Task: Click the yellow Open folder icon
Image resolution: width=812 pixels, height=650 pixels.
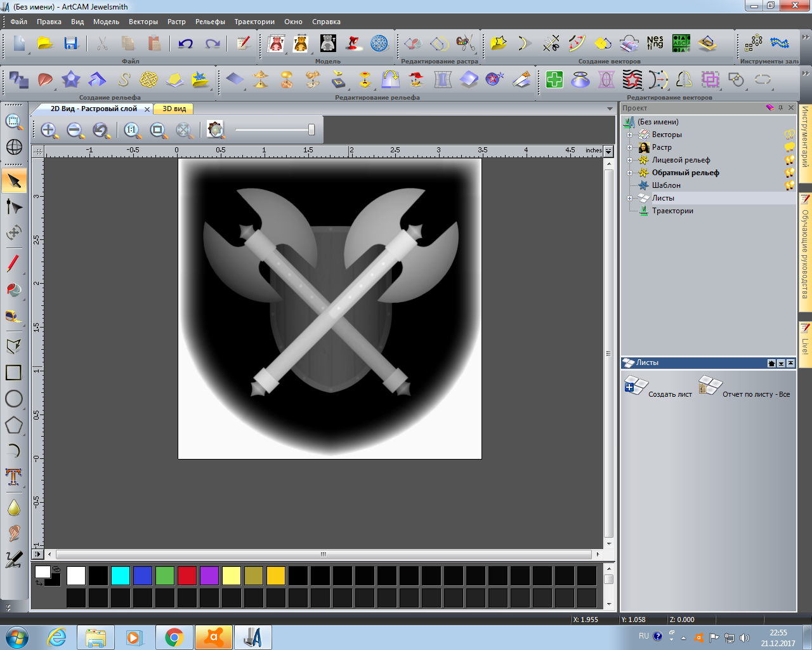Action: (x=45, y=43)
